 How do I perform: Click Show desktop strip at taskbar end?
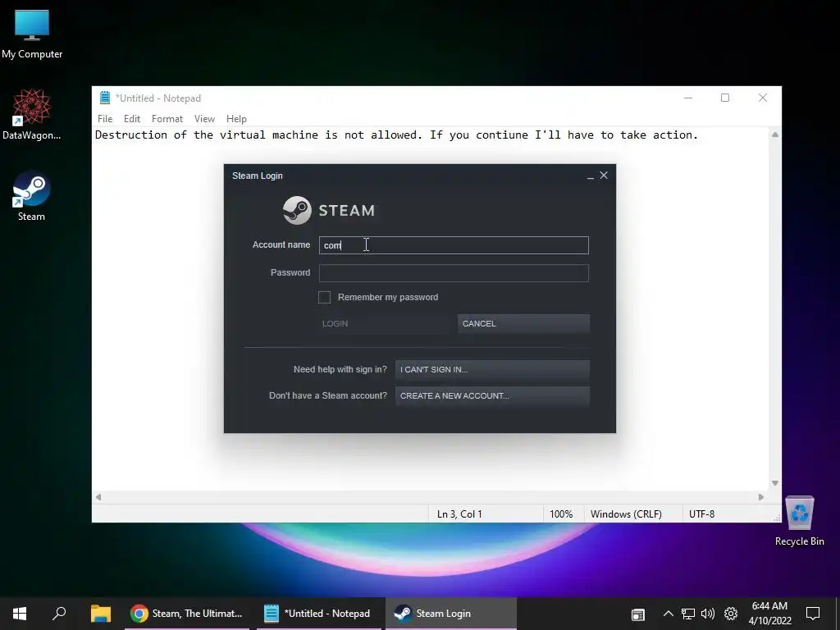click(838, 614)
